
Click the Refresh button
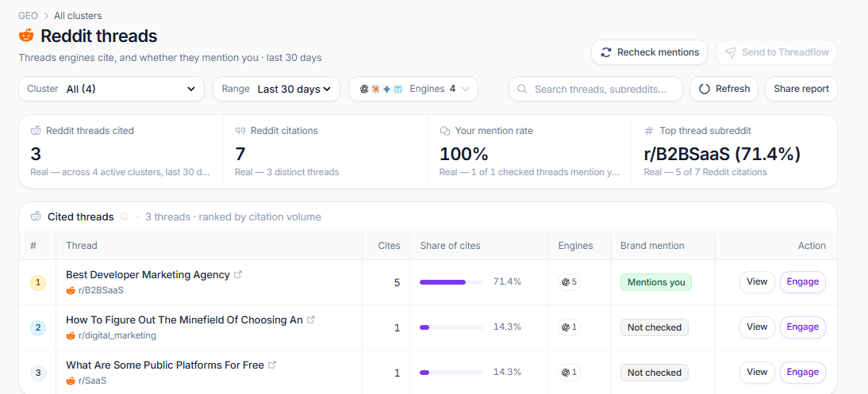[x=724, y=89]
